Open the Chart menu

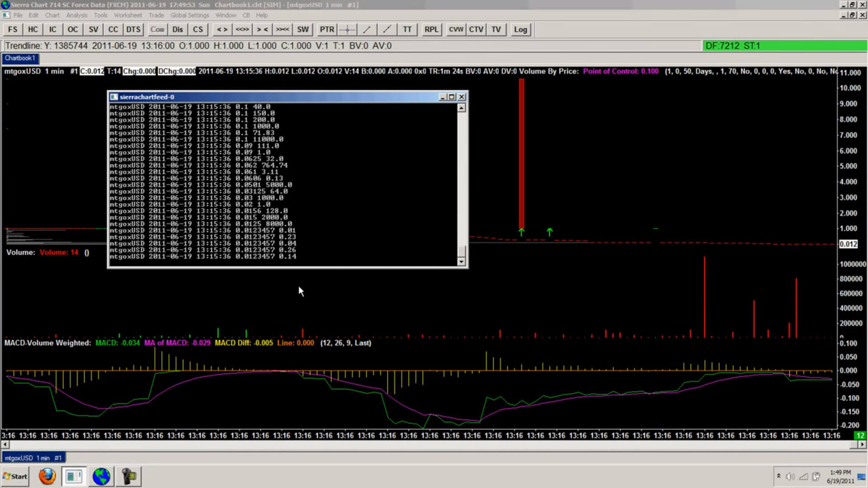tap(52, 15)
